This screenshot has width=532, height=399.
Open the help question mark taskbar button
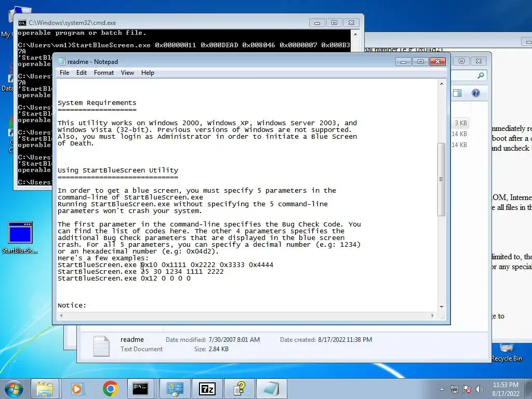pos(240,389)
